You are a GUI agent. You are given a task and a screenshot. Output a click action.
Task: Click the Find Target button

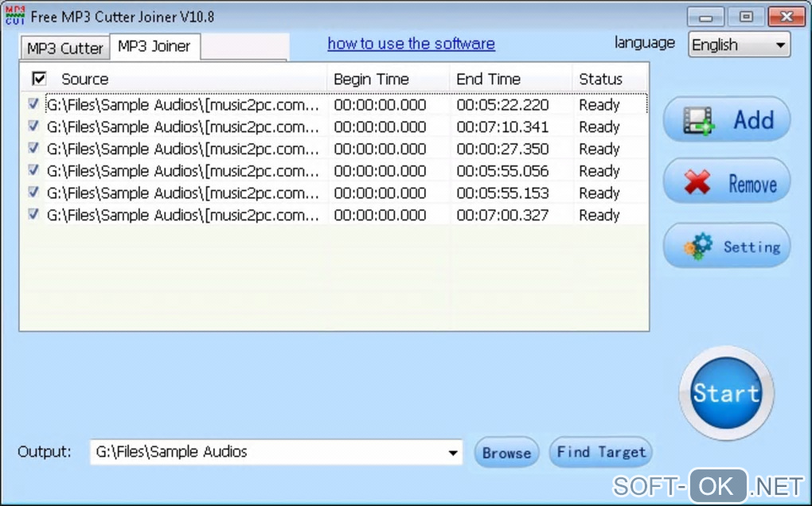point(601,452)
